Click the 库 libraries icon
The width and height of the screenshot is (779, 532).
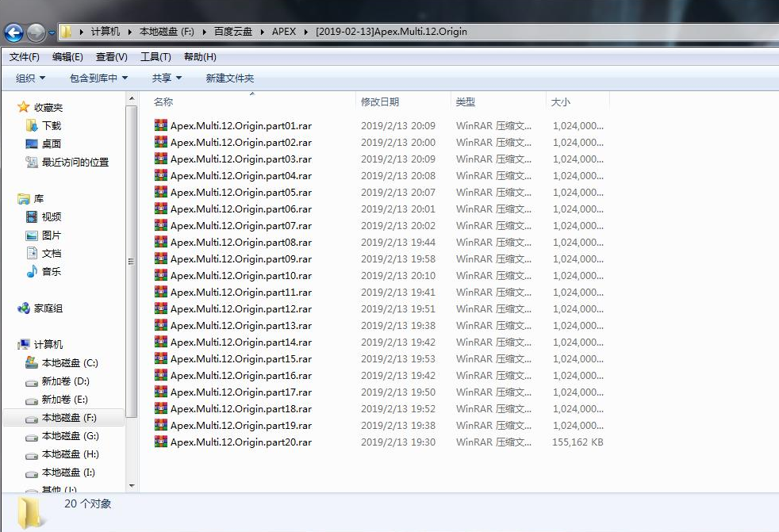pos(23,199)
